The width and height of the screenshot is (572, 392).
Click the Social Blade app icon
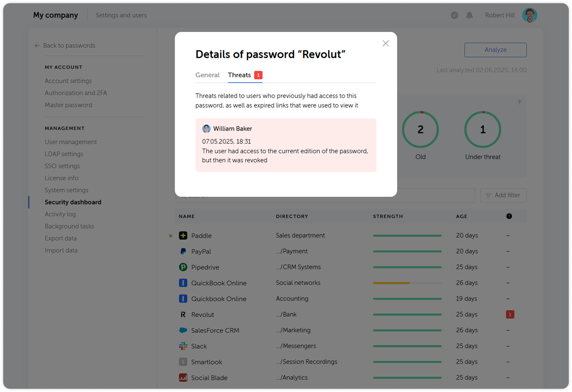click(x=183, y=378)
